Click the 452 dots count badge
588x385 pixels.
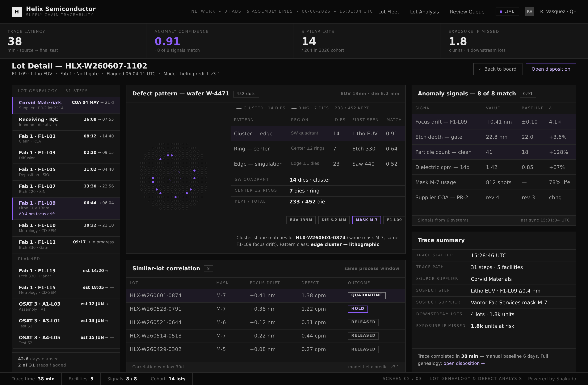[x=246, y=94]
